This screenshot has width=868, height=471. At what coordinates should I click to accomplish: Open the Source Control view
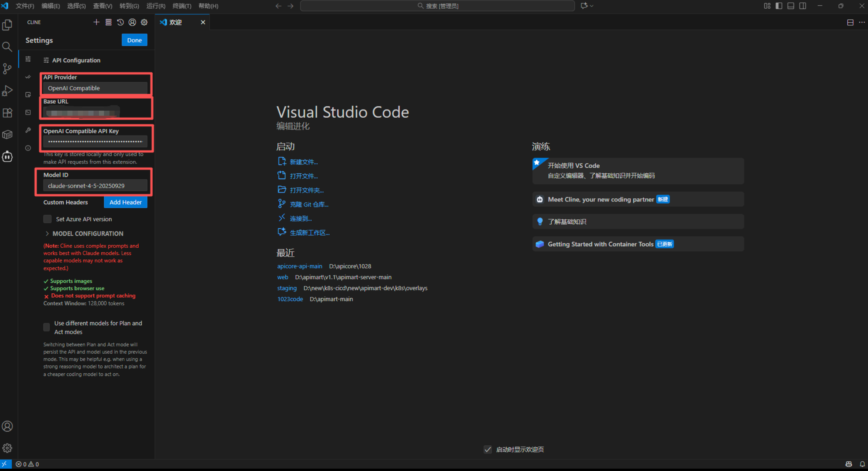(7, 69)
